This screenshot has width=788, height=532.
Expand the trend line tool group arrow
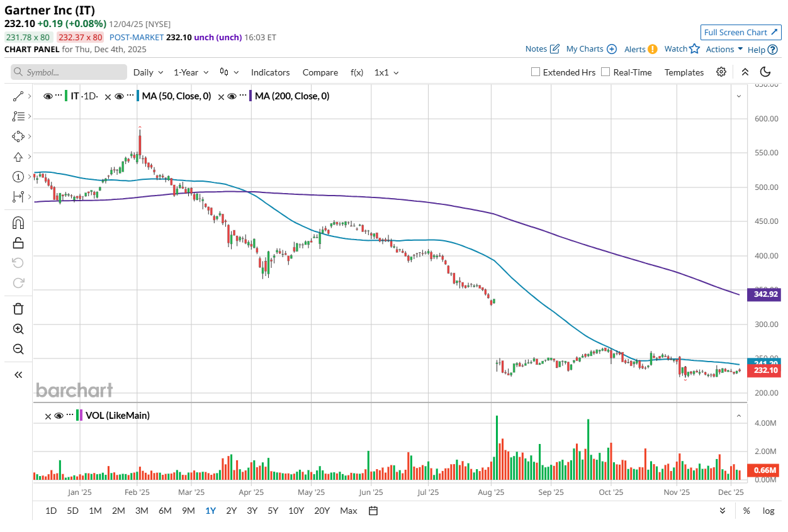pos(29,96)
